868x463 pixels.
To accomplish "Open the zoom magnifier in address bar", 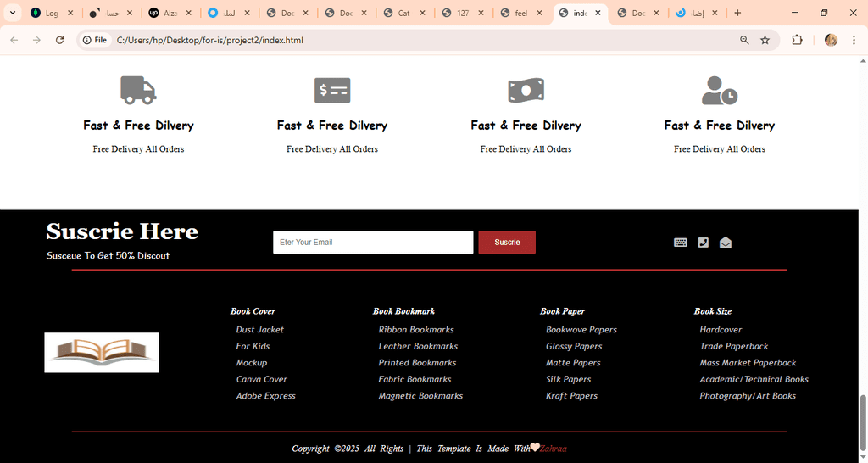I will pos(744,40).
